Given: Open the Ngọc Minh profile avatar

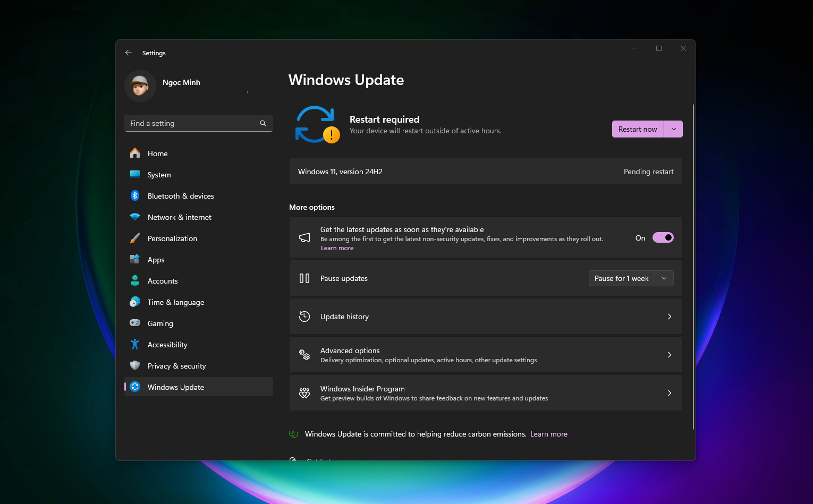Looking at the screenshot, I should click(140, 86).
